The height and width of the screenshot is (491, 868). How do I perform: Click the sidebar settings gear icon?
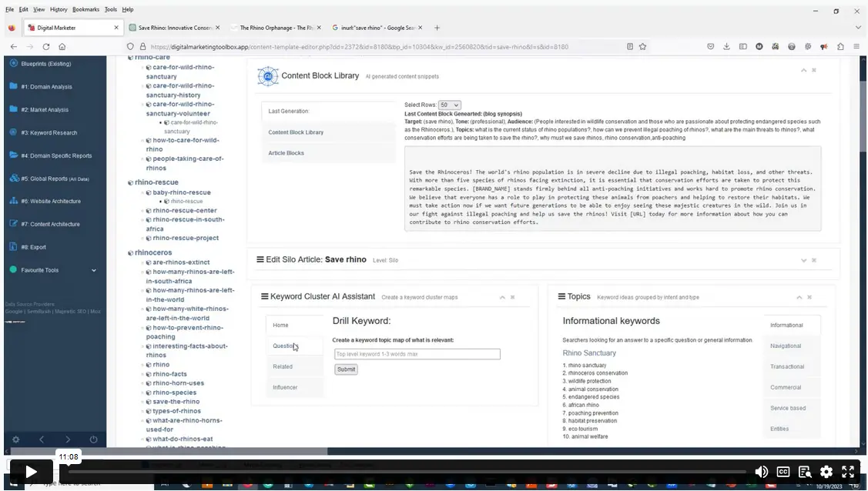coord(15,439)
